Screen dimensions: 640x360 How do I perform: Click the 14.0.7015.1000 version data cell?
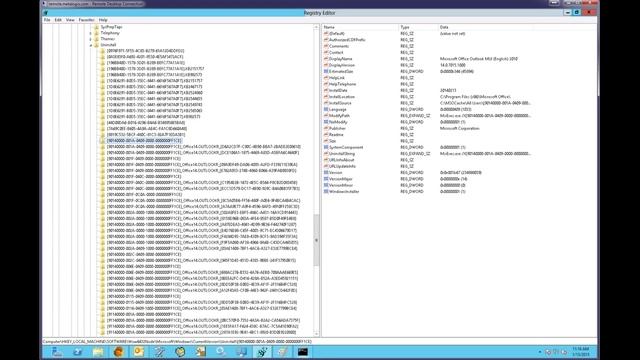tap(452, 65)
